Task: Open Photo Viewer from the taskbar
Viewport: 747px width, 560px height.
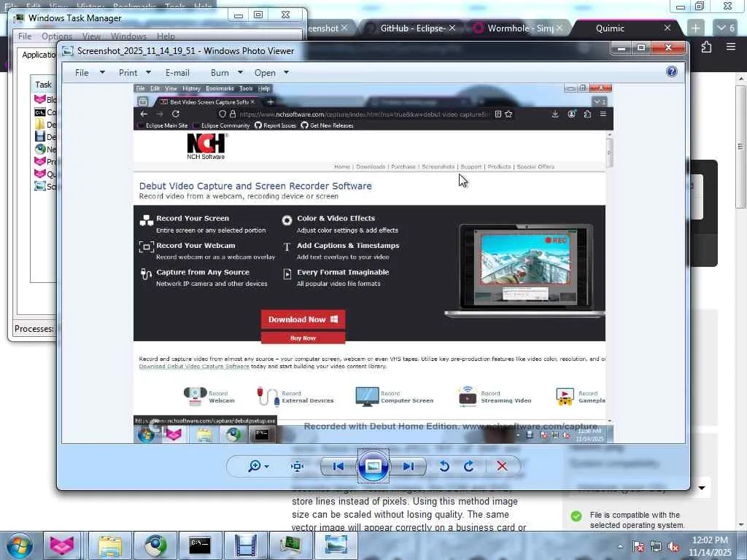Action: (336, 545)
